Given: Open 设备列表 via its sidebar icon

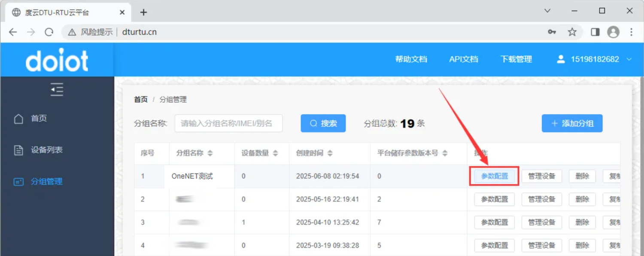Looking at the screenshot, I should pos(18,149).
